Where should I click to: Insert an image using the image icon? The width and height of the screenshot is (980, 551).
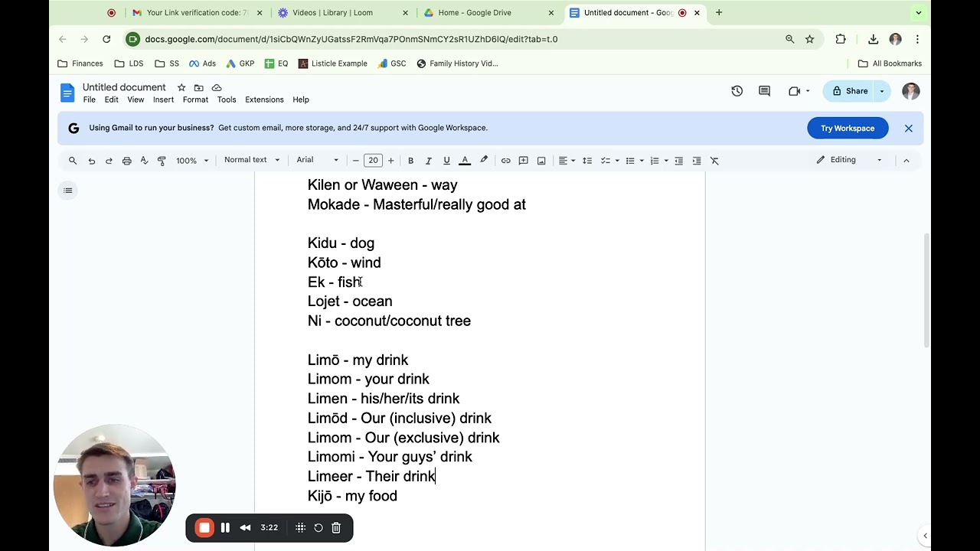pyautogui.click(x=541, y=161)
